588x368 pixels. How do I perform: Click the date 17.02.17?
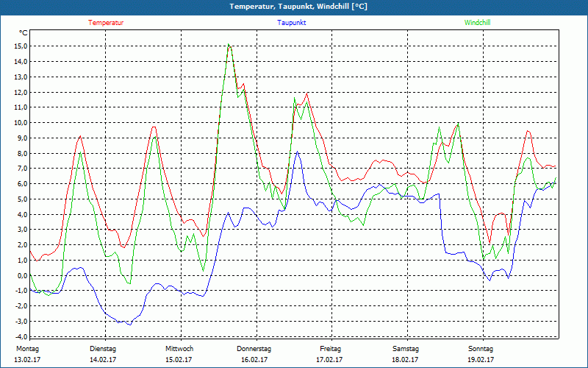(x=329, y=360)
